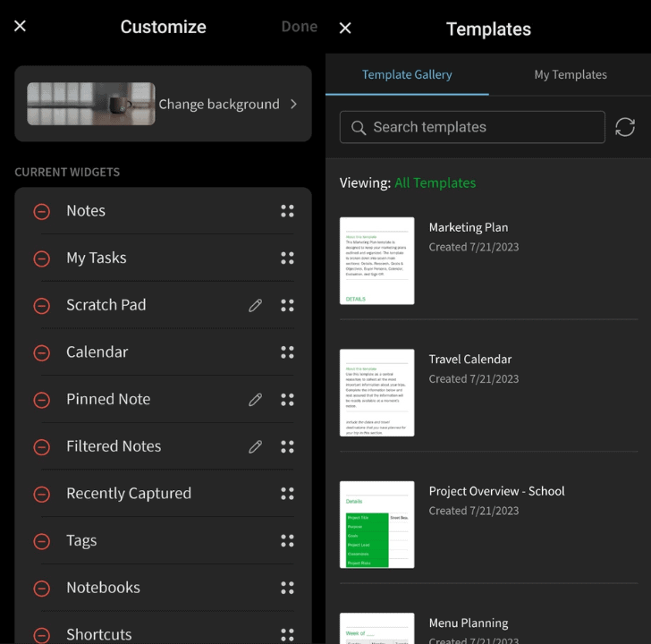Open the coffee mug background thumbnail
The height and width of the screenshot is (644, 651).
[x=91, y=104]
